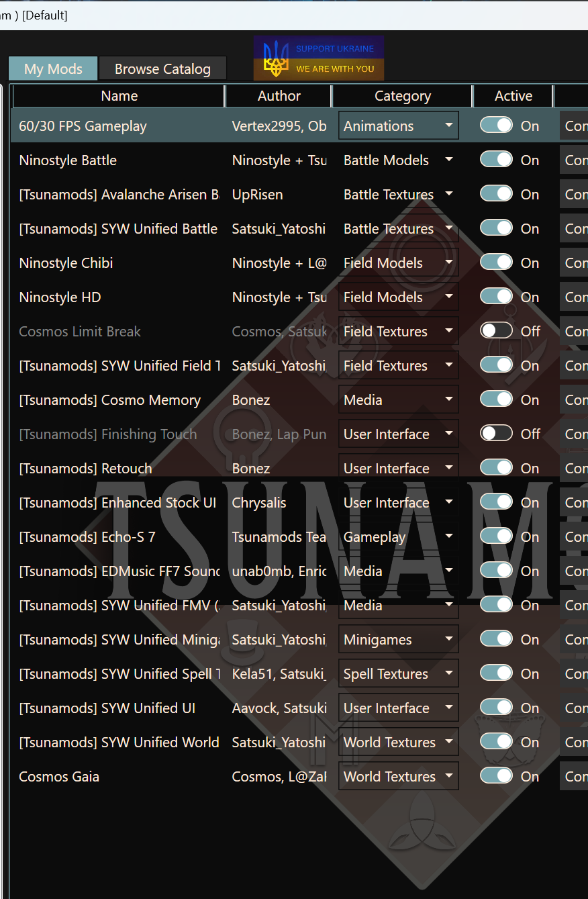Click the UpRisen author cell
This screenshot has width=588, height=899.
click(257, 194)
